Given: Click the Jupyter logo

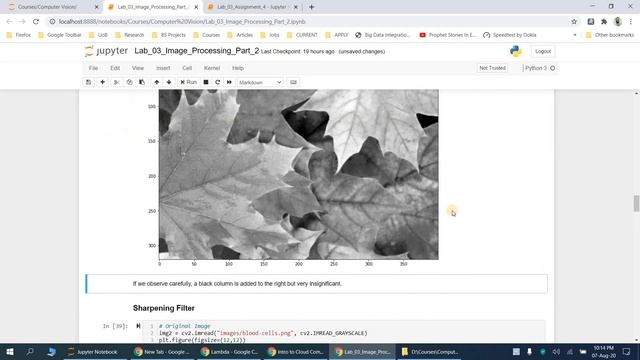Looking at the screenshot, I should pyautogui.click(x=106, y=51).
